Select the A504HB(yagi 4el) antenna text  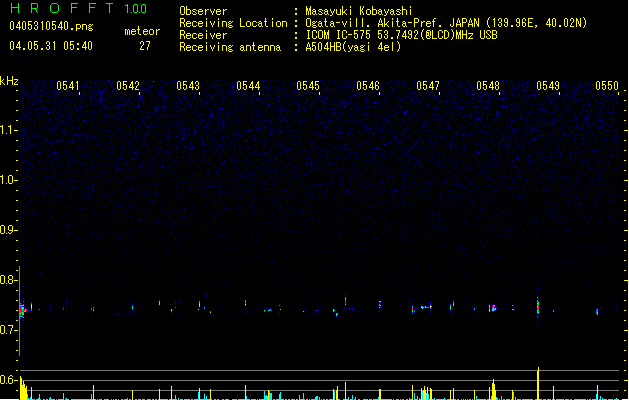click(x=353, y=47)
